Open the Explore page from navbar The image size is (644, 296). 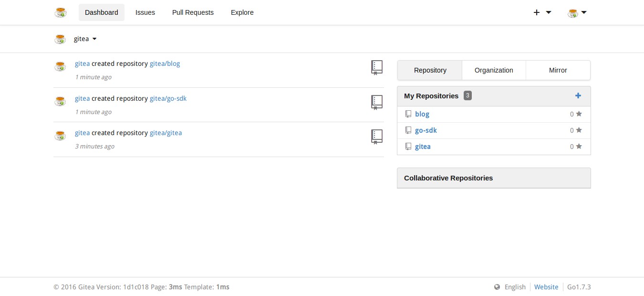(x=242, y=12)
